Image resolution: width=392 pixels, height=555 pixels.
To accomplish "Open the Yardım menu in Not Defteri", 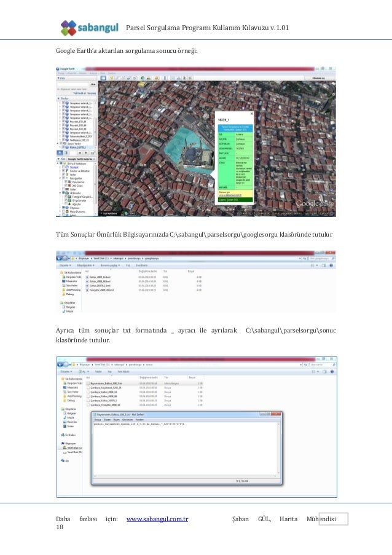I will click(139, 420).
